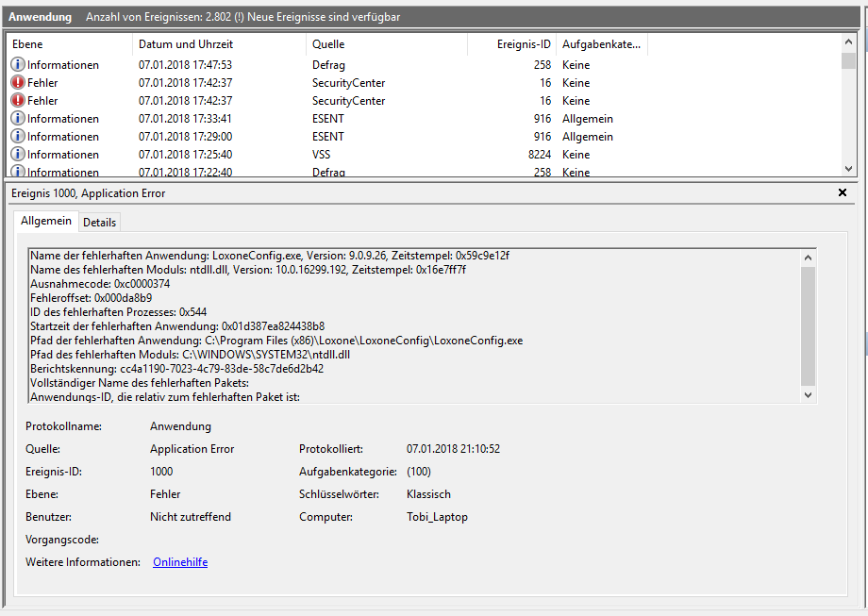Click info icon of ESENT event at 17:29:00
Screen dimensions: 868x616
tap(18, 137)
